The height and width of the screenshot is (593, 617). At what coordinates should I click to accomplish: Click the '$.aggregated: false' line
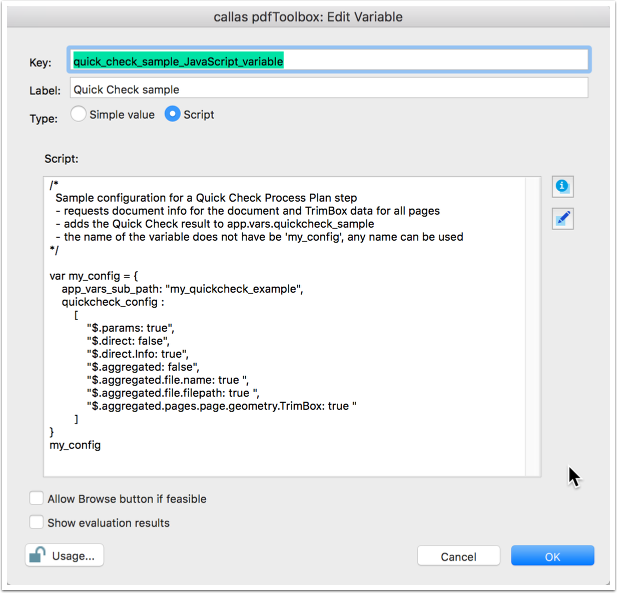tap(143, 367)
